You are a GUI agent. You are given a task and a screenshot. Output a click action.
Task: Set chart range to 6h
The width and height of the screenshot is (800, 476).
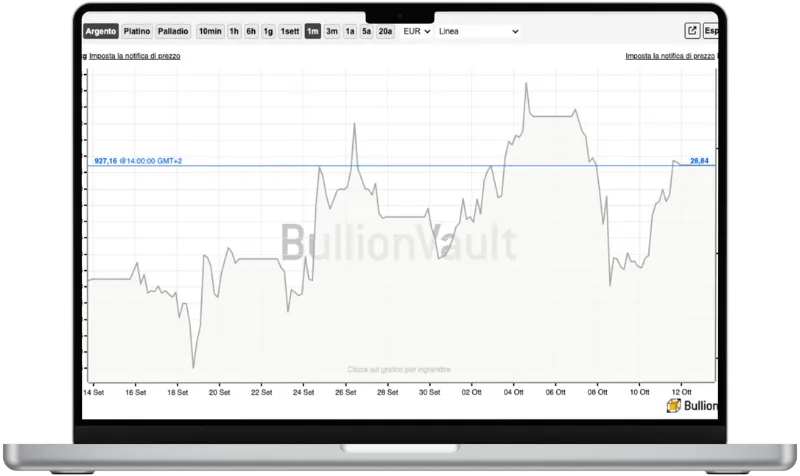pos(251,31)
